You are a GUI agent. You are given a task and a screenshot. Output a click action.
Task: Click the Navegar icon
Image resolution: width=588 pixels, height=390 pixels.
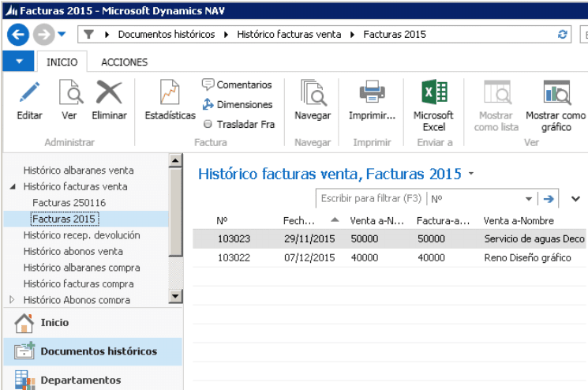pyautogui.click(x=313, y=92)
